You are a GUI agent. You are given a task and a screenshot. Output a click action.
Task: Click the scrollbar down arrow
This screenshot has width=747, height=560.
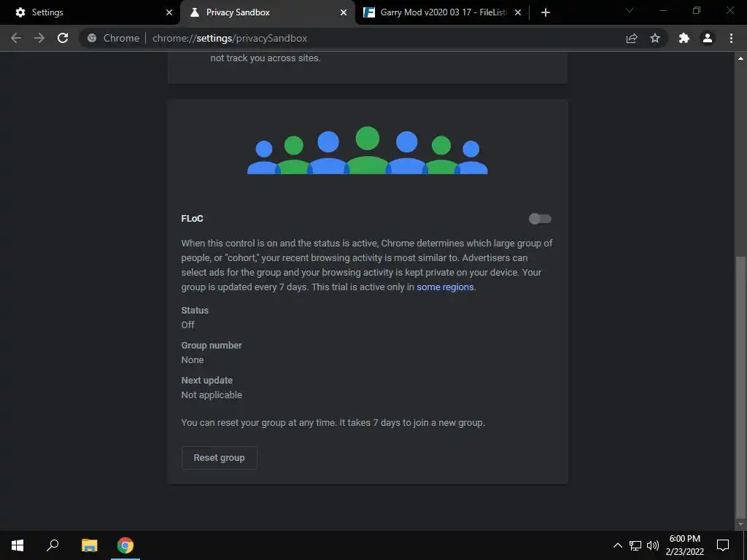[740, 524]
